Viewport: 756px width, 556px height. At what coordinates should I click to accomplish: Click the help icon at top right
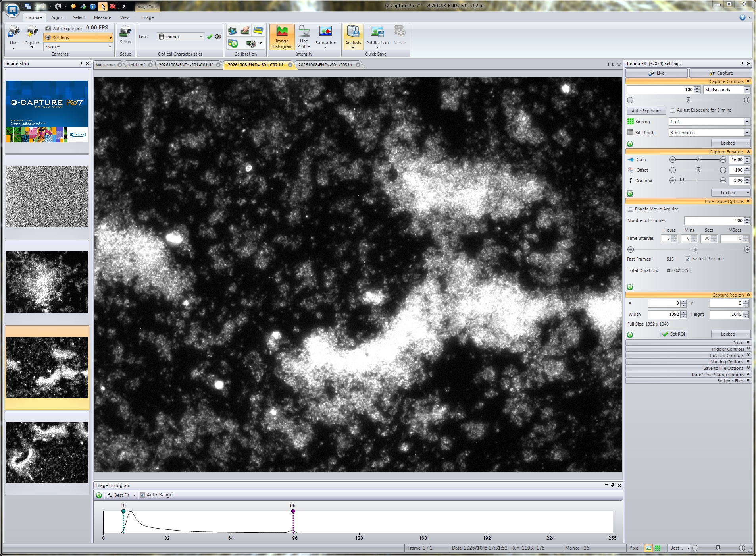pos(742,17)
